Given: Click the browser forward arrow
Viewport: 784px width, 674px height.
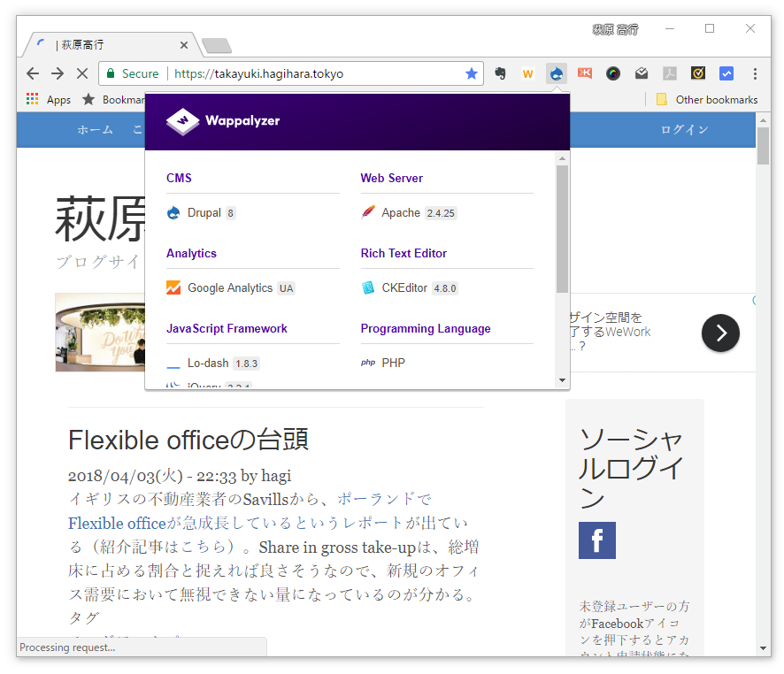Looking at the screenshot, I should point(58,74).
